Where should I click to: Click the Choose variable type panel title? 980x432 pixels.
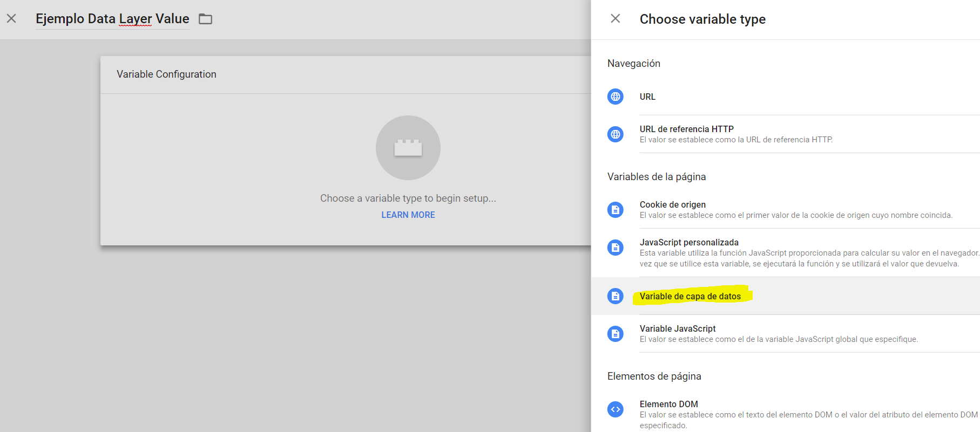702,19
